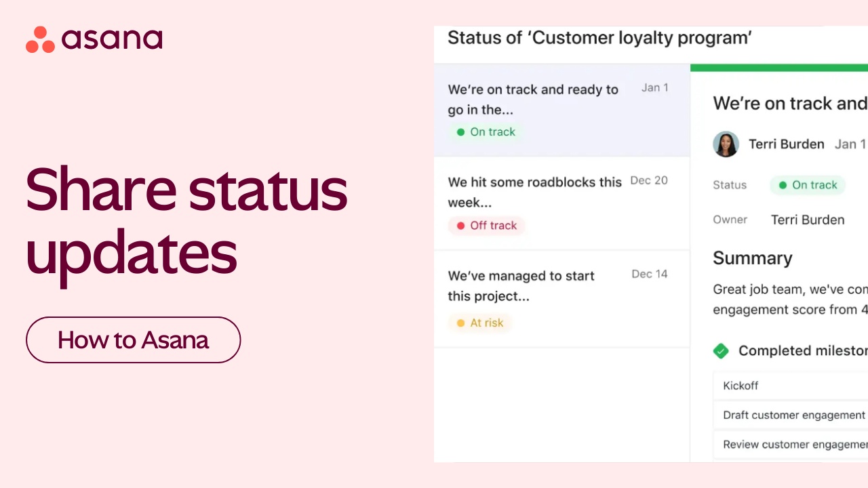This screenshot has width=868, height=488.
Task: Click the Asana logo icon
Action: coord(40,39)
